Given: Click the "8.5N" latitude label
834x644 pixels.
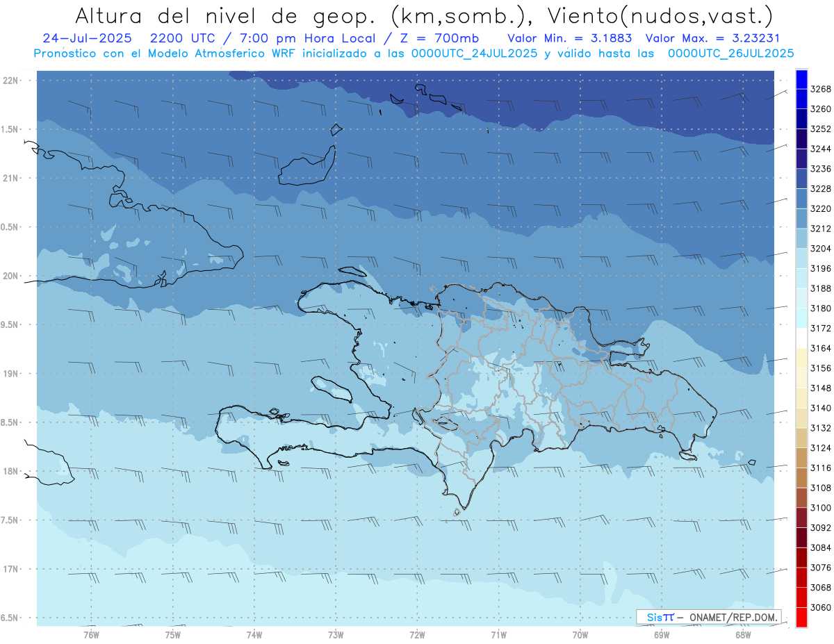Looking at the screenshot, I should 10,422.
